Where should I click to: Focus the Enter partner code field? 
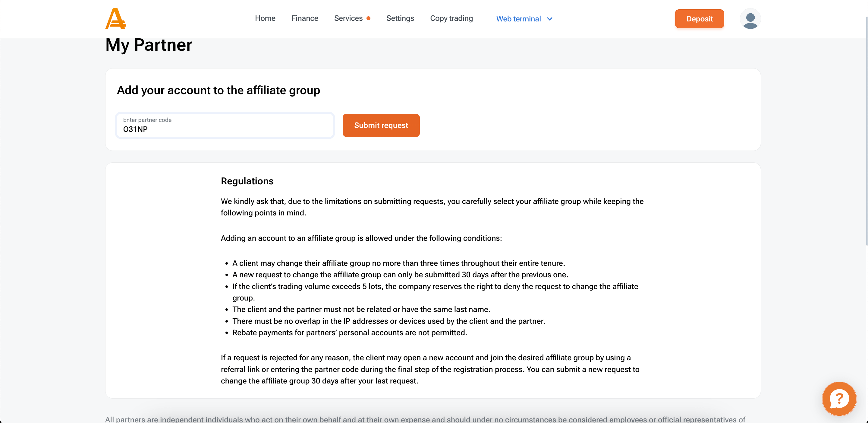tap(225, 129)
